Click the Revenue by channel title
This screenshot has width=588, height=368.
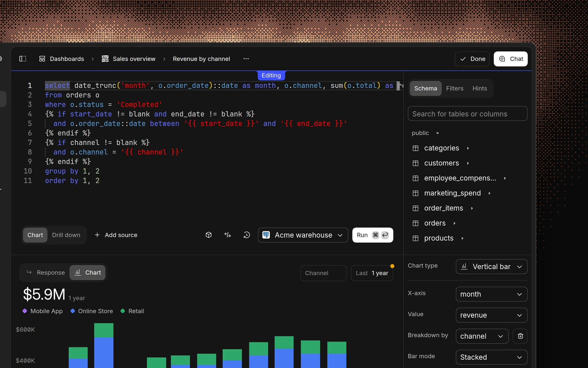tap(201, 59)
